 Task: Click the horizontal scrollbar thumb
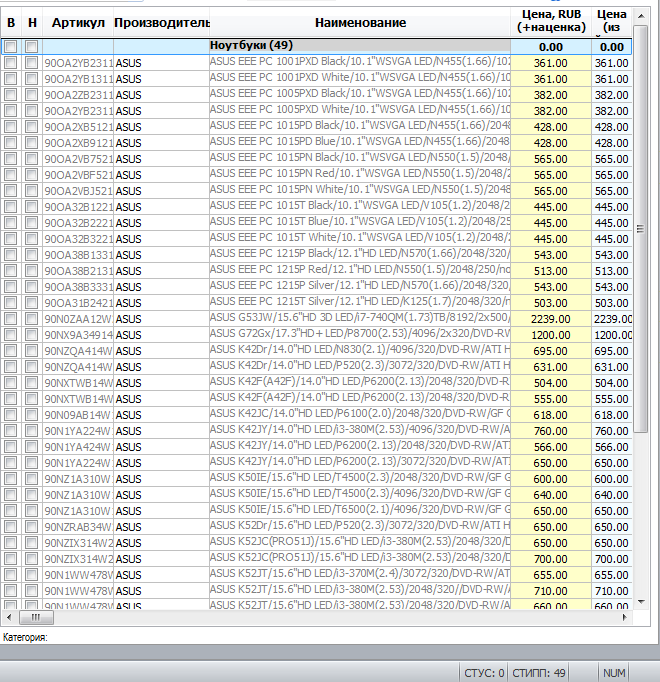point(36,617)
